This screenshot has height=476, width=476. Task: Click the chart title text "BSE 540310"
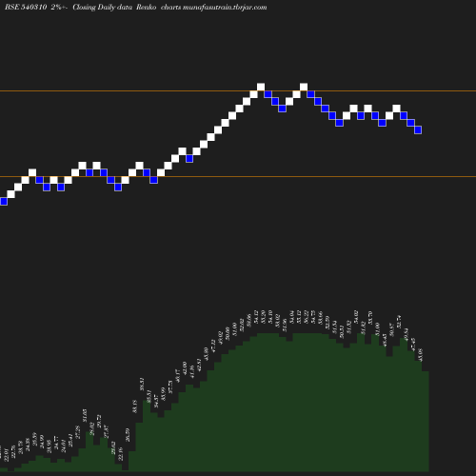26,8
